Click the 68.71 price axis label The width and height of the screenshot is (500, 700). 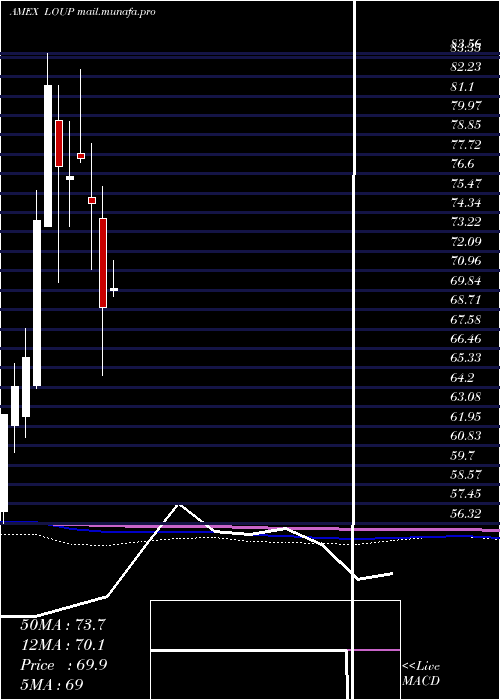[466, 300]
